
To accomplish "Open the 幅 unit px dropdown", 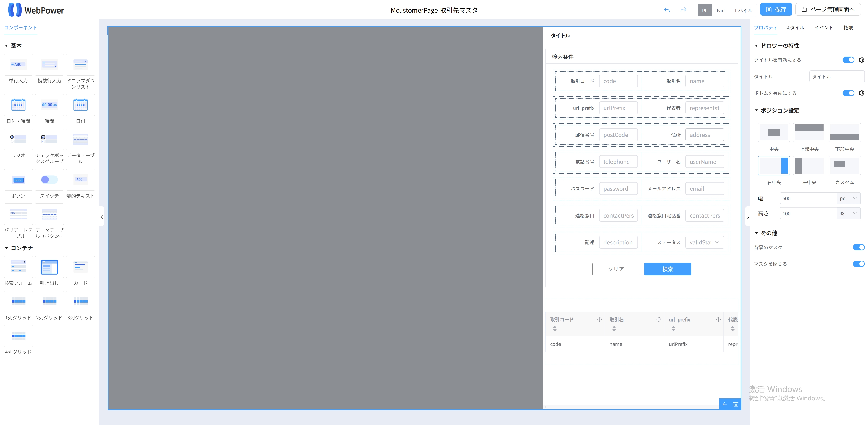I will tap(849, 199).
